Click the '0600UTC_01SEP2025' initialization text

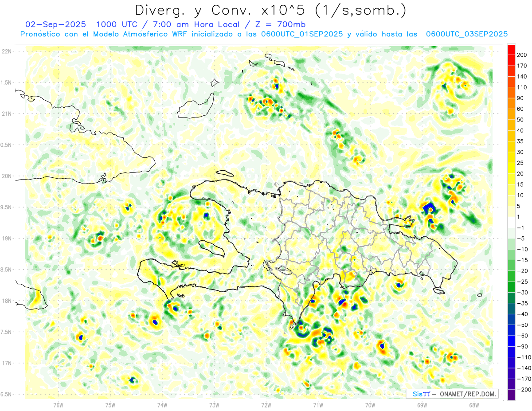coord(301,34)
